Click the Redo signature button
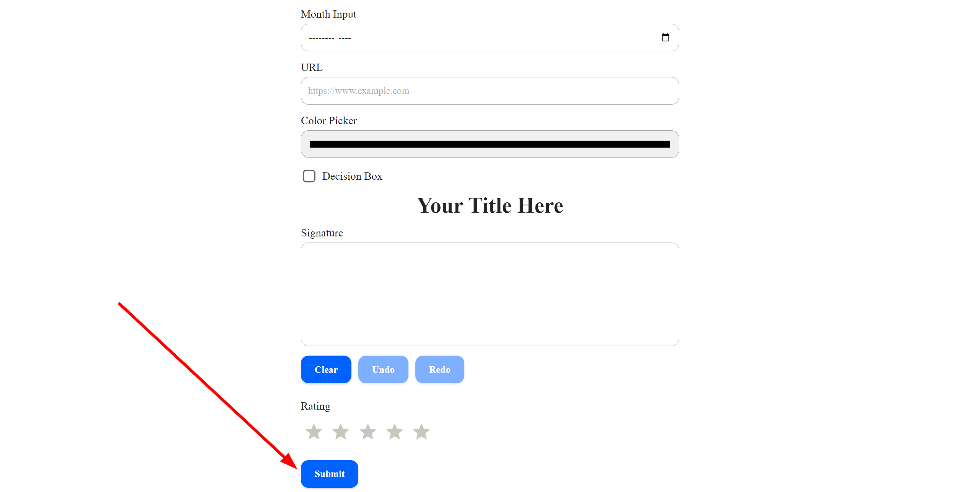980x492 pixels. [x=439, y=369]
